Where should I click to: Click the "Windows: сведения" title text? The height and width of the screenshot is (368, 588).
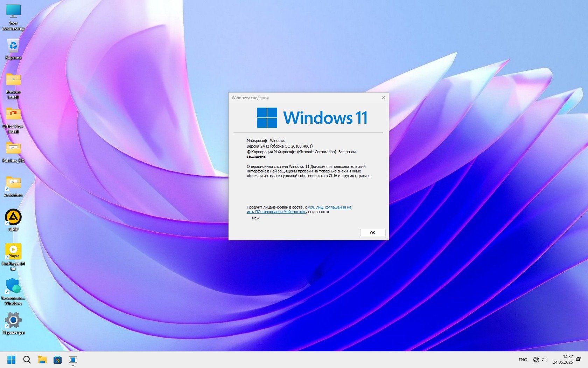pos(250,98)
